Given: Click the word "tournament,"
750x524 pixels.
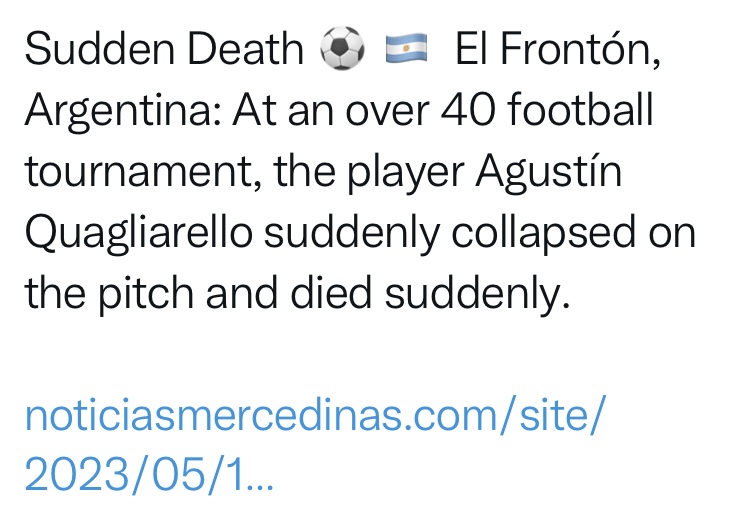Looking at the screenshot, I should point(137,171).
